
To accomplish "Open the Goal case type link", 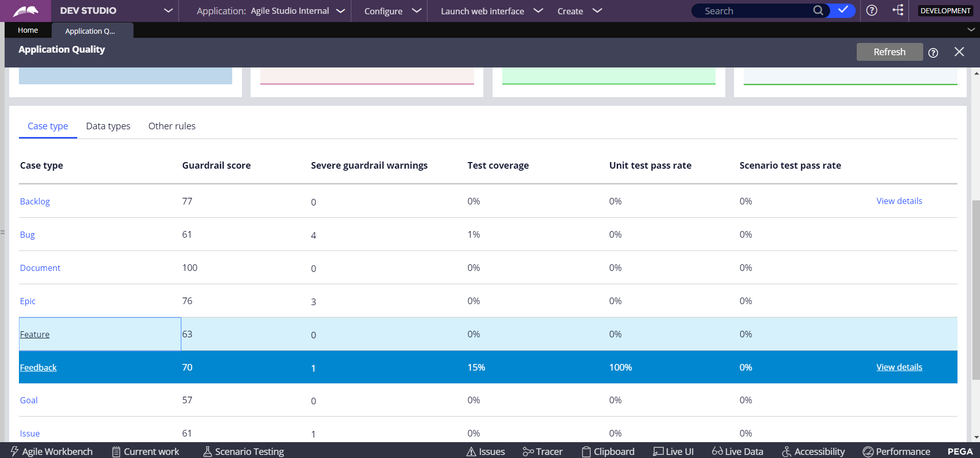I will (x=29, y=400).
